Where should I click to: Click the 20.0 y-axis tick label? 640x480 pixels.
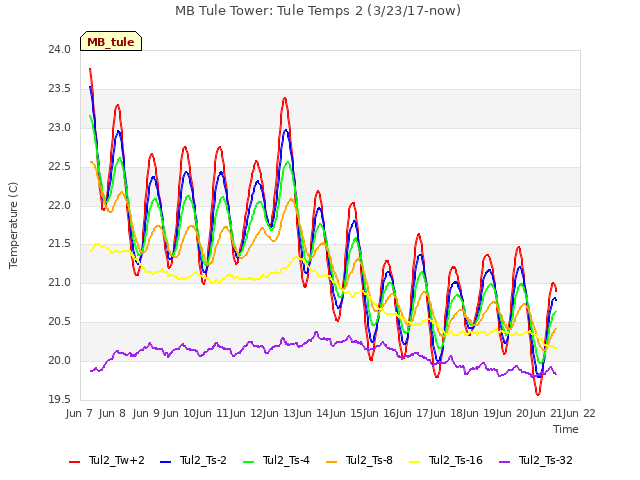click(x=59, y=360)
